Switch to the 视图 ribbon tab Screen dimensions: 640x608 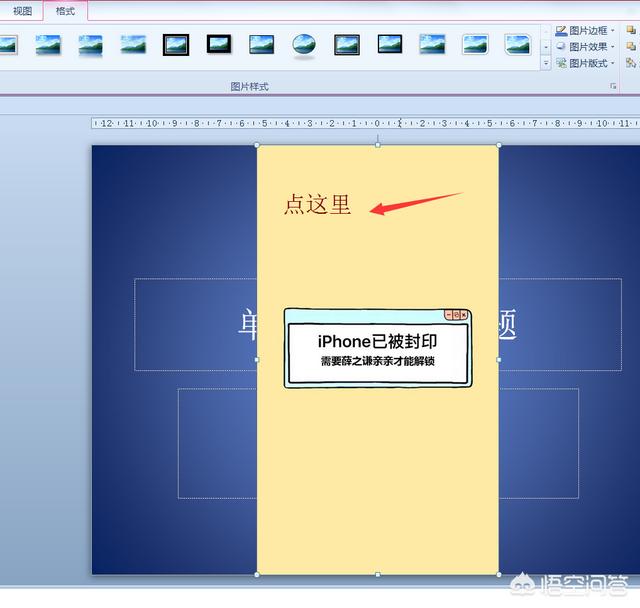tap(22, 11)
